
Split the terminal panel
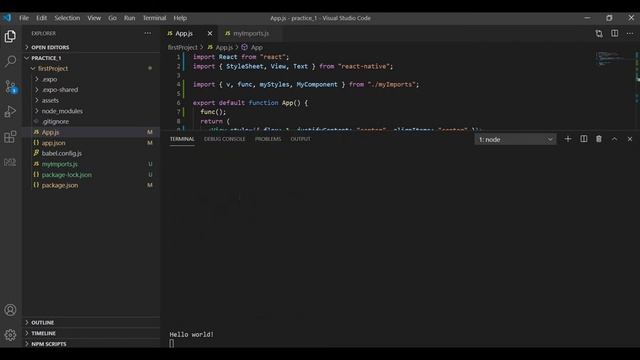584,139
